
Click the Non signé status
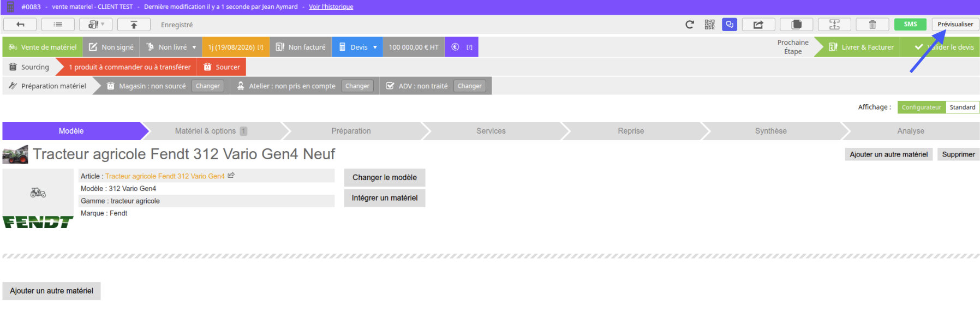pyautogui.click(x=111, y=47)
